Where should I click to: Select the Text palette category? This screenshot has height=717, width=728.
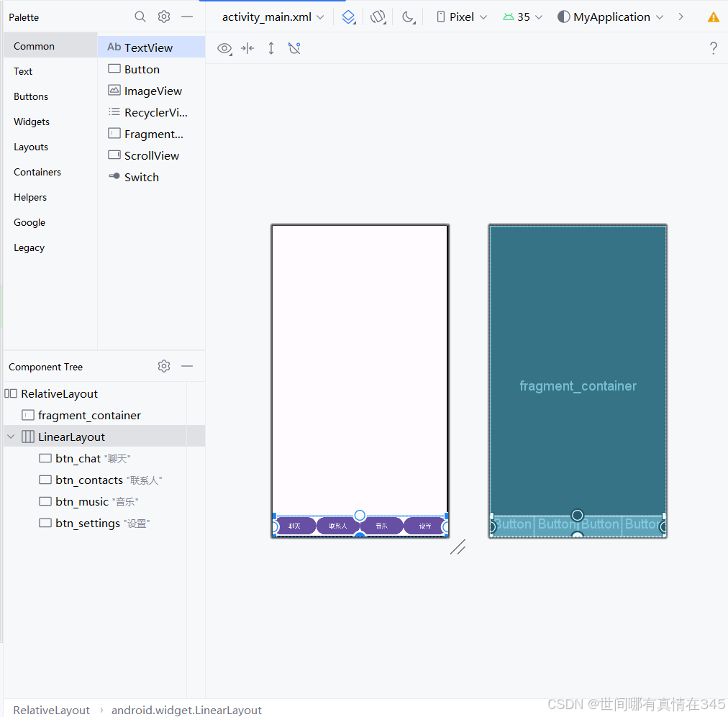[50, 71]
